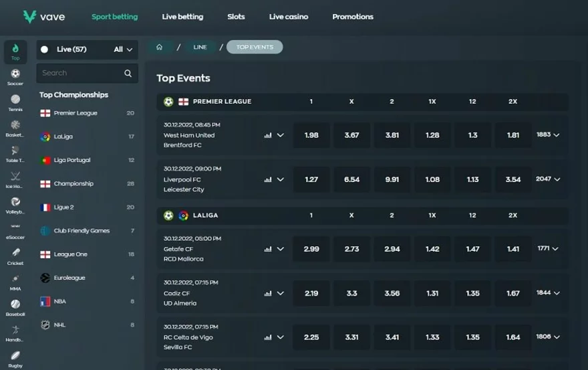Click the Search input field
The height and width of the screenshot is (370, 588).
[x=79, y=74]
